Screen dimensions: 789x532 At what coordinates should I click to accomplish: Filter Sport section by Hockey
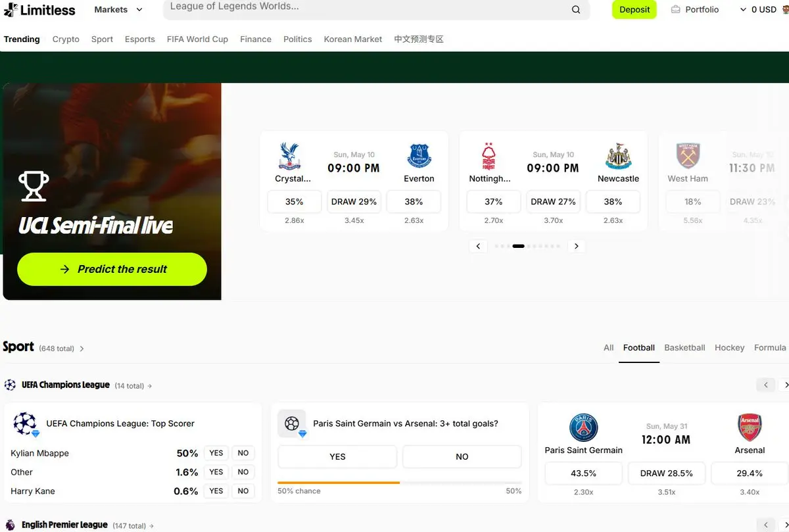point(730,348)
